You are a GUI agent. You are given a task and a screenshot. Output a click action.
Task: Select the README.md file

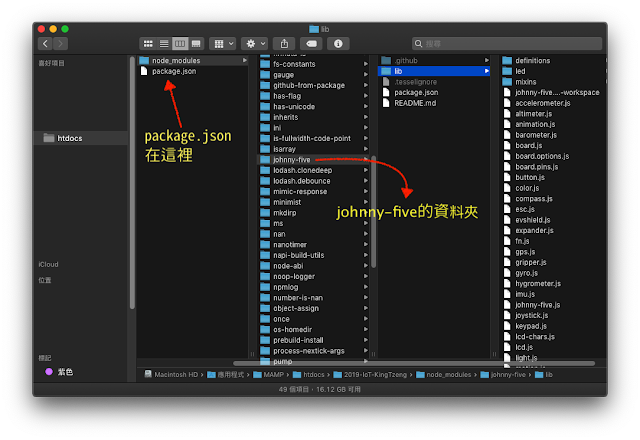click(434, 103)
